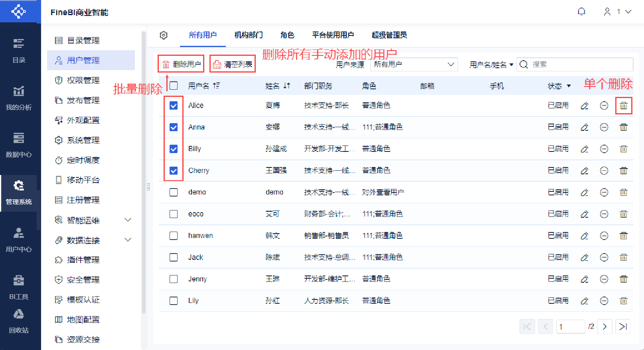The image size is (644, 350).
Task: Open 用户中心 in the sidebar
Action: click(x=19, y=240)
